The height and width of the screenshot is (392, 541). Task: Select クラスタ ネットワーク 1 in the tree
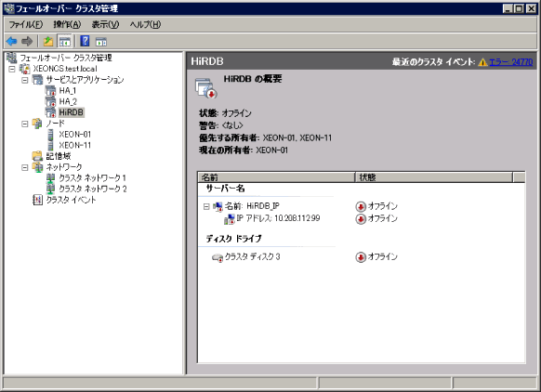[92, 178]
